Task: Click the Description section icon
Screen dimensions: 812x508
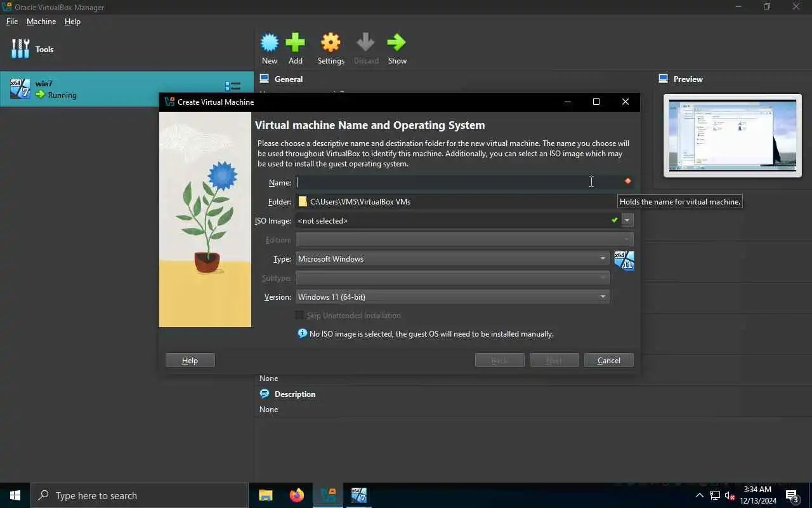Action: coord(265,394)
